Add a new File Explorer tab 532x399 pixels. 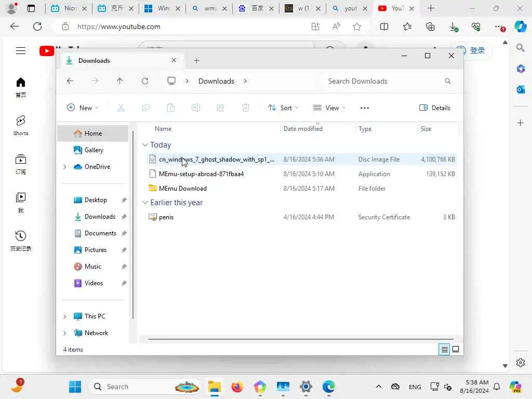196,61
